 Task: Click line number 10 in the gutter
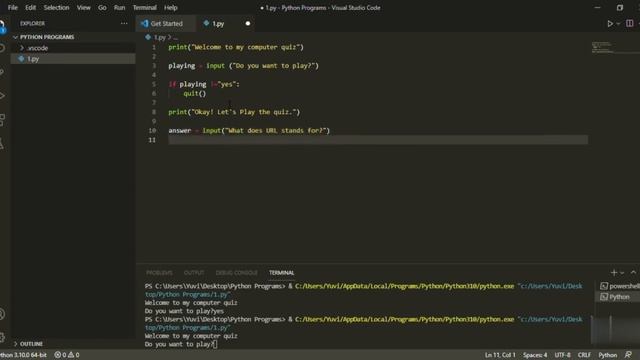click(x=152, y=131)
